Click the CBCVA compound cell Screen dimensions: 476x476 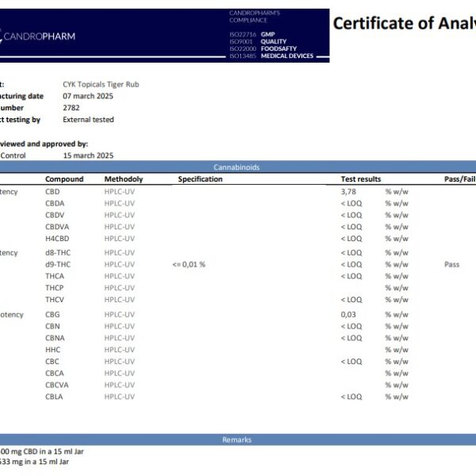point(57,385)
